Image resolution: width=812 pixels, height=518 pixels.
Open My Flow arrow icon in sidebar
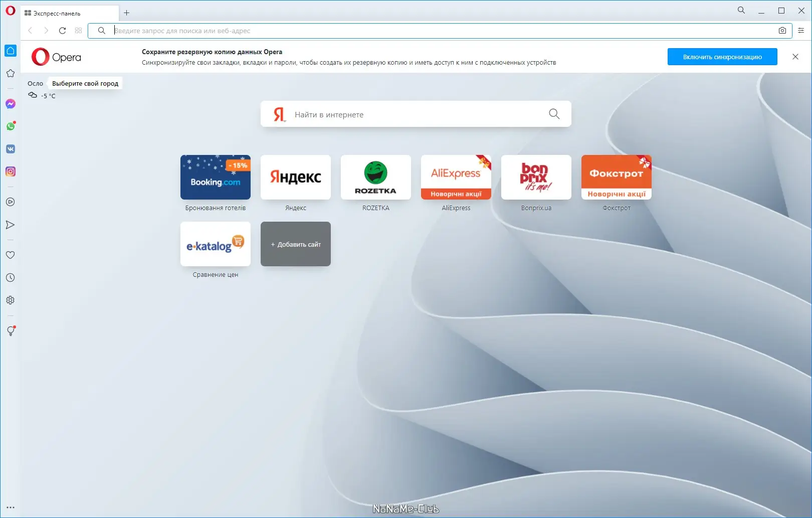pos(11,225)
